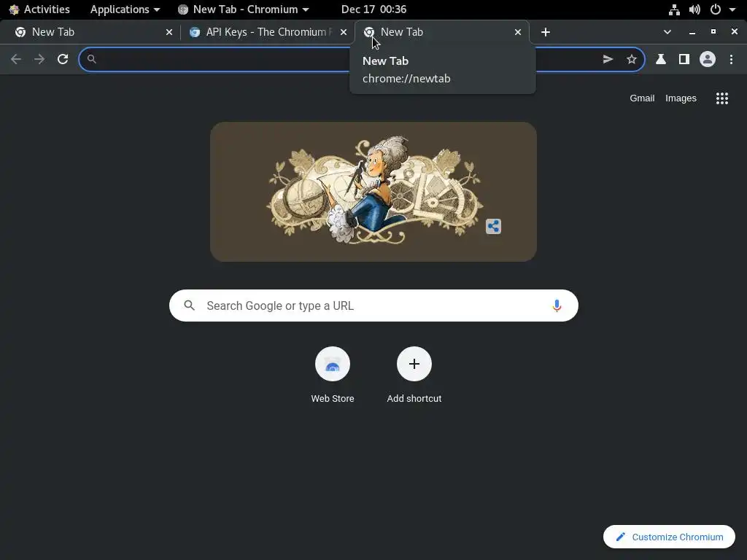Open the Experiments flask icon
Image resolution: width=747 pixels, height=560 pixels.
tap(661, 59)
